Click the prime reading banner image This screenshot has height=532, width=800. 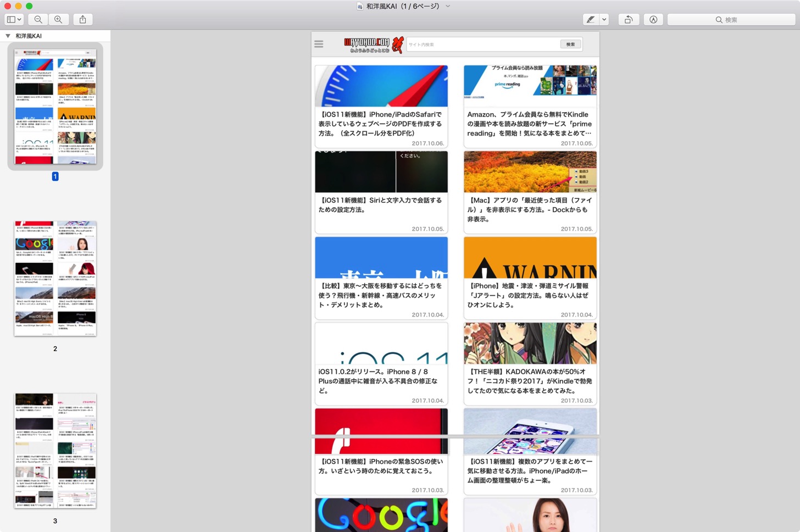530,86
